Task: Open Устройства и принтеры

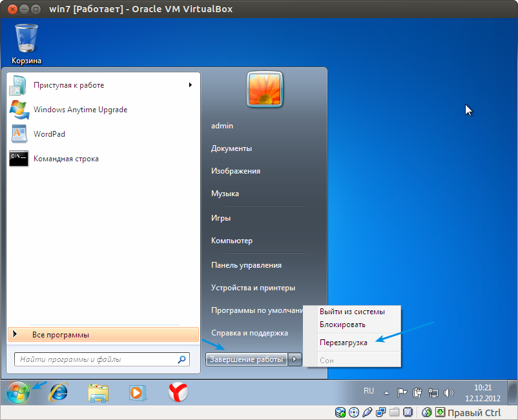Action: click(253, 288)
